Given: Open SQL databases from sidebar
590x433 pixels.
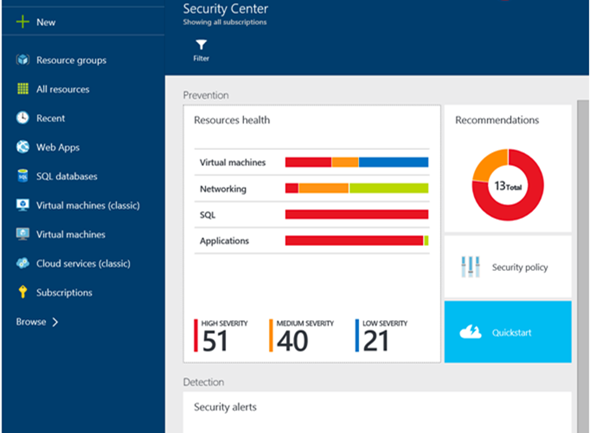Looking at the screenshot, I should 67,176.
